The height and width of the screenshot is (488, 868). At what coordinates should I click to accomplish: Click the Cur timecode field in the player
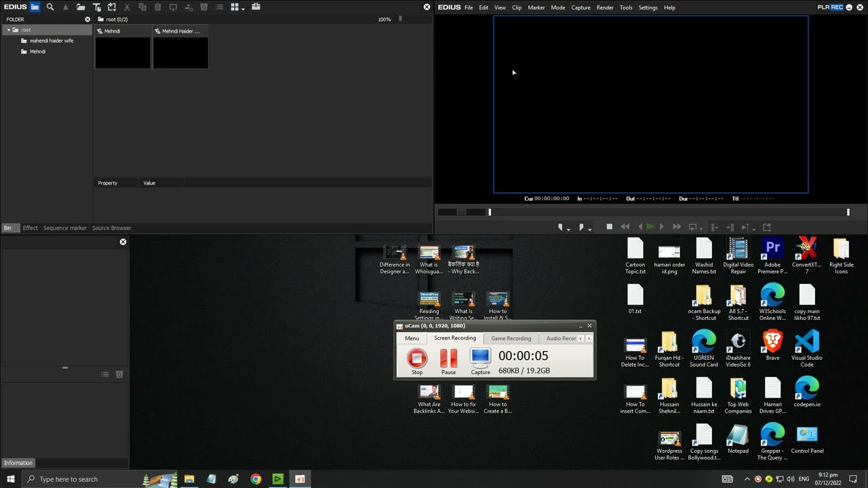coord(547,199)
